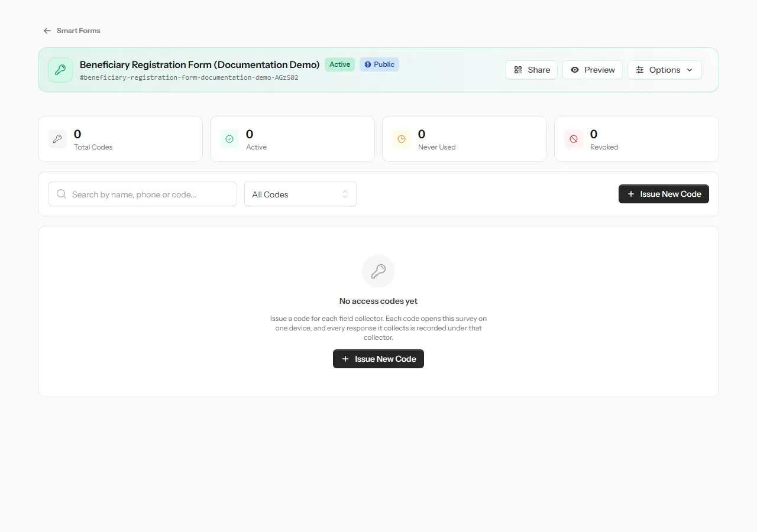Expand the Options dropdown menu
Image resolution: width=757 pixels, height=532 pixels.
(x=665, y=70)
